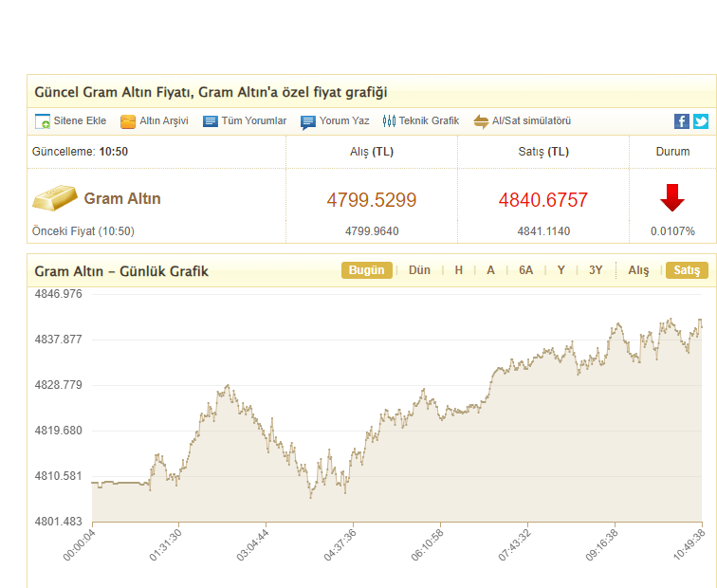Toggle chart to Alış prices

point(638,270)
